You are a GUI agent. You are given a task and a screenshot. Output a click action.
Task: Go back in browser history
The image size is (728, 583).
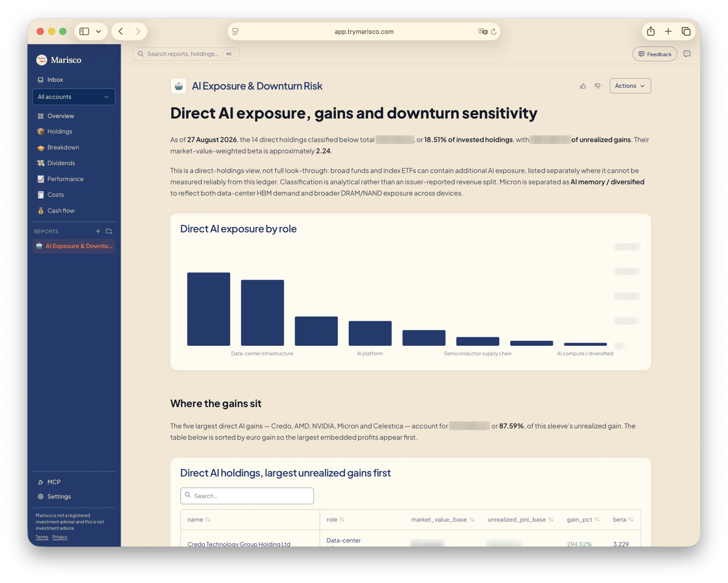(121, 32)
